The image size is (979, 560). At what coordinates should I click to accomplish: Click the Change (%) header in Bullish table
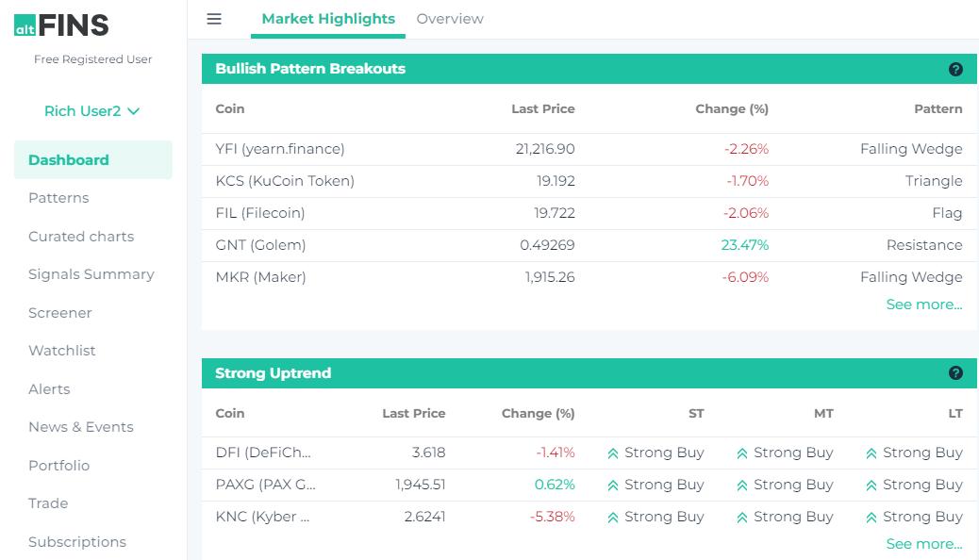732,109
